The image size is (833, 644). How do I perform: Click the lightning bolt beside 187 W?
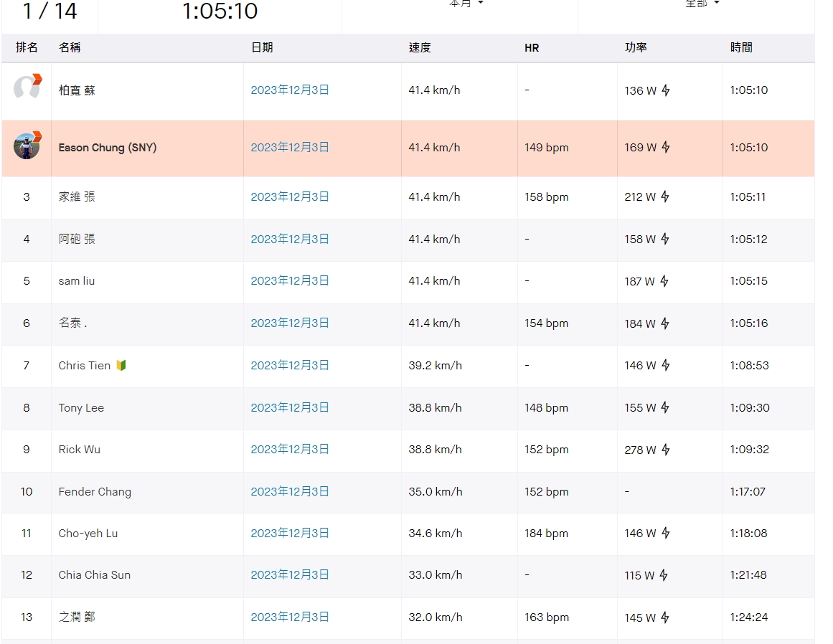664,281
